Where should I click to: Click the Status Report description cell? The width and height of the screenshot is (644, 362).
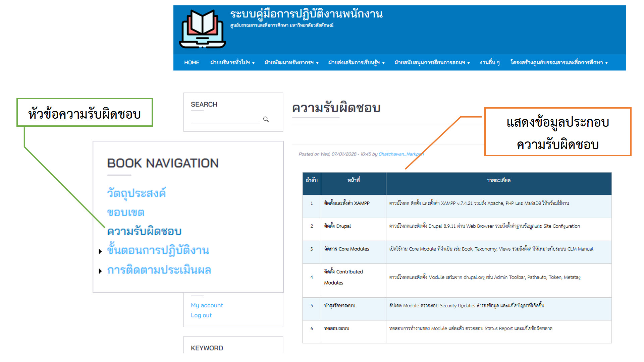click(499, 331)
